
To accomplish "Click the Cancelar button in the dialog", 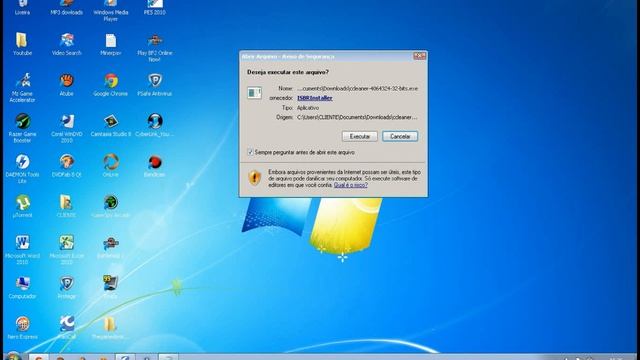I will (400, 136).
